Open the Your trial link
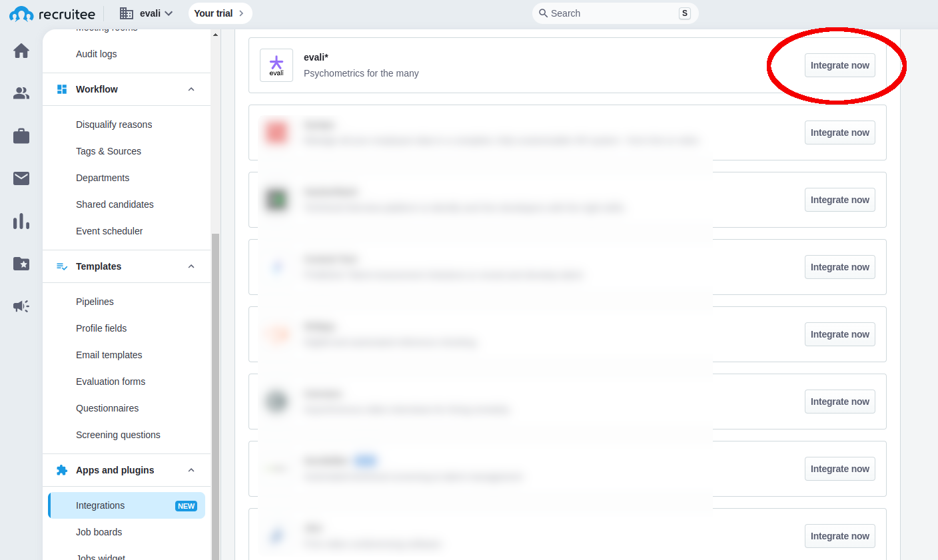Viewport: 938px width, 560px height. click(x=220, y=13)
